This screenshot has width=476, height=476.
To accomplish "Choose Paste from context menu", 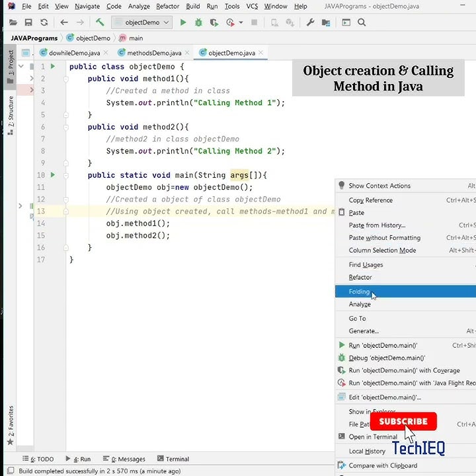I will tap(405, 212).
